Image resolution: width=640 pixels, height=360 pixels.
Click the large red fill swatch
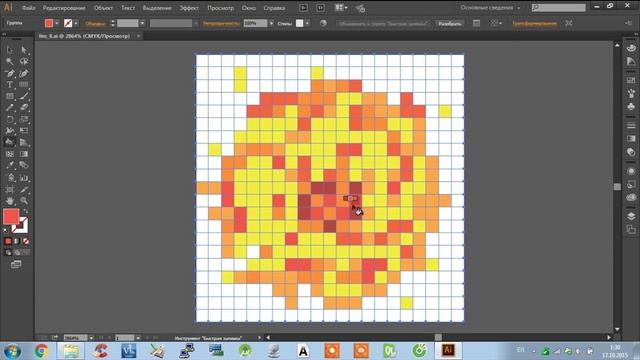[11, 217]
